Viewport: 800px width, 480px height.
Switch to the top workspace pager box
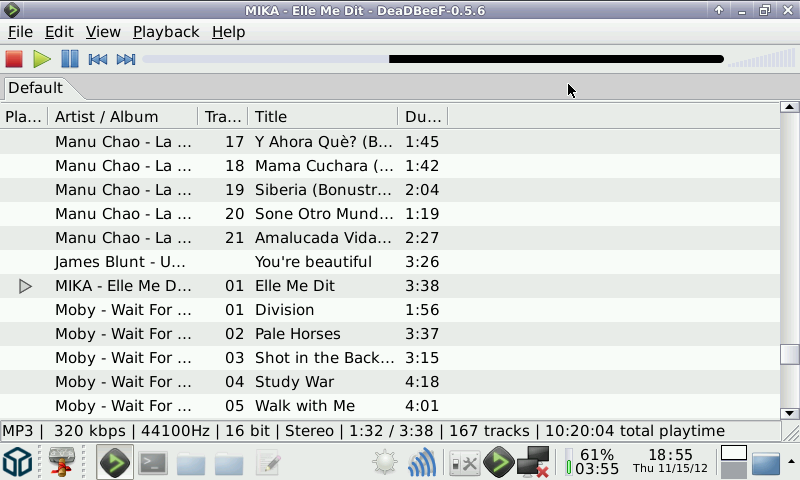734,453
